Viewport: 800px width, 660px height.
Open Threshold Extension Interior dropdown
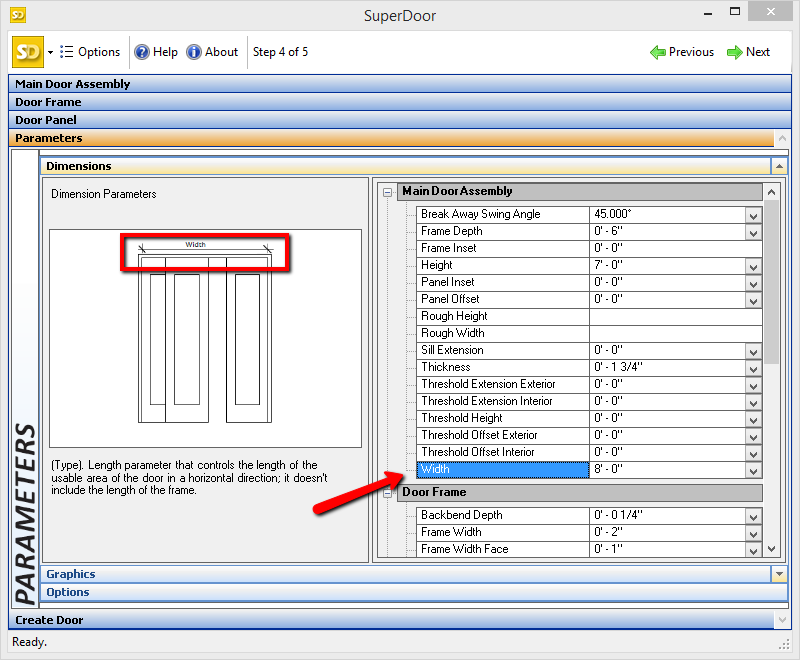coord(754,402)
